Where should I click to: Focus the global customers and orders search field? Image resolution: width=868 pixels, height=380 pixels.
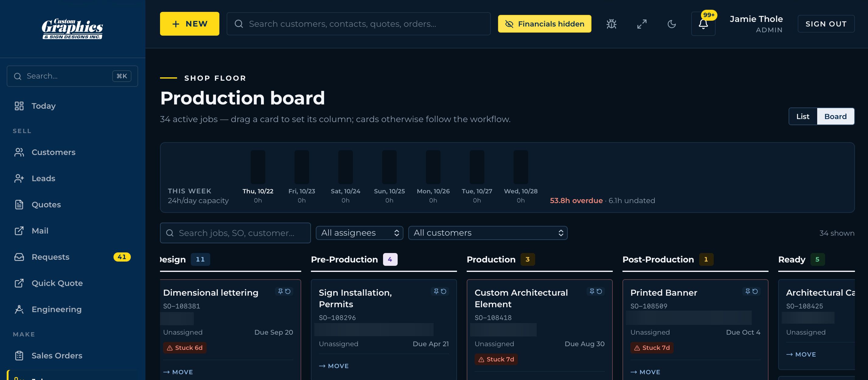tap(358, 24)
